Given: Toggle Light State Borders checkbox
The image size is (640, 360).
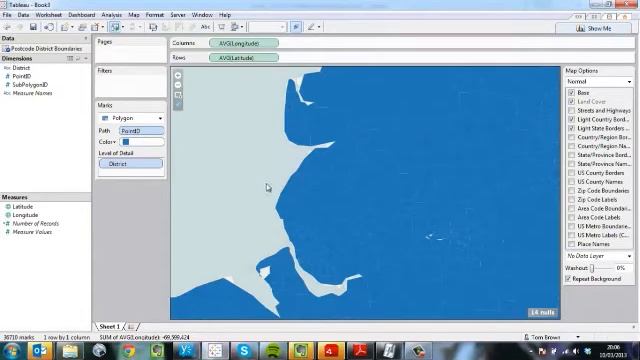Looking at the screenshot, I should pyautogui.click(x=571, y=128).
